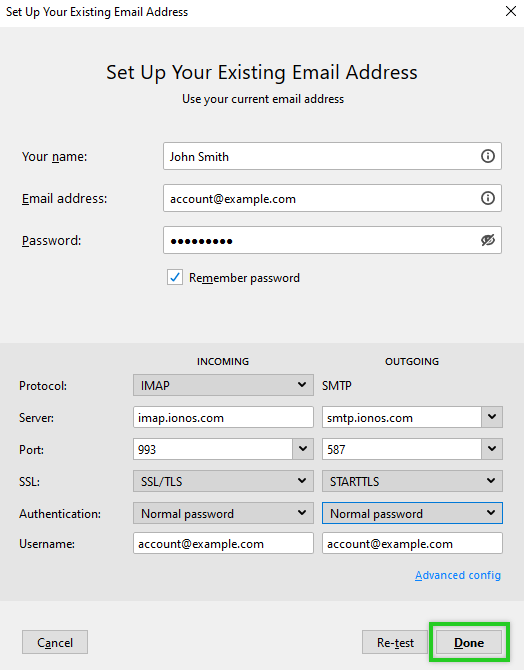The height and width of the screenshot is (670, 524).
Task: Open the incoming SSL/TLS dropdown
Action: coord(223,481)
